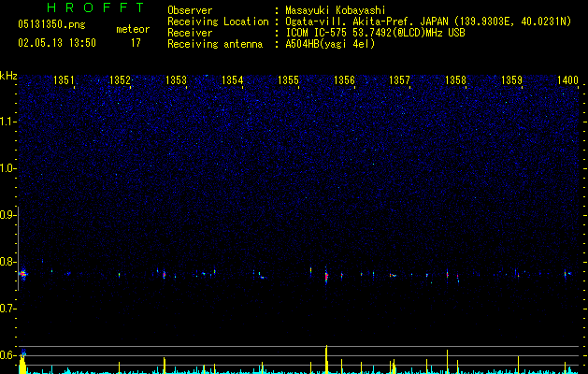
Task: Click the 1351 time axis marker
Action: [x=64, y=80]
